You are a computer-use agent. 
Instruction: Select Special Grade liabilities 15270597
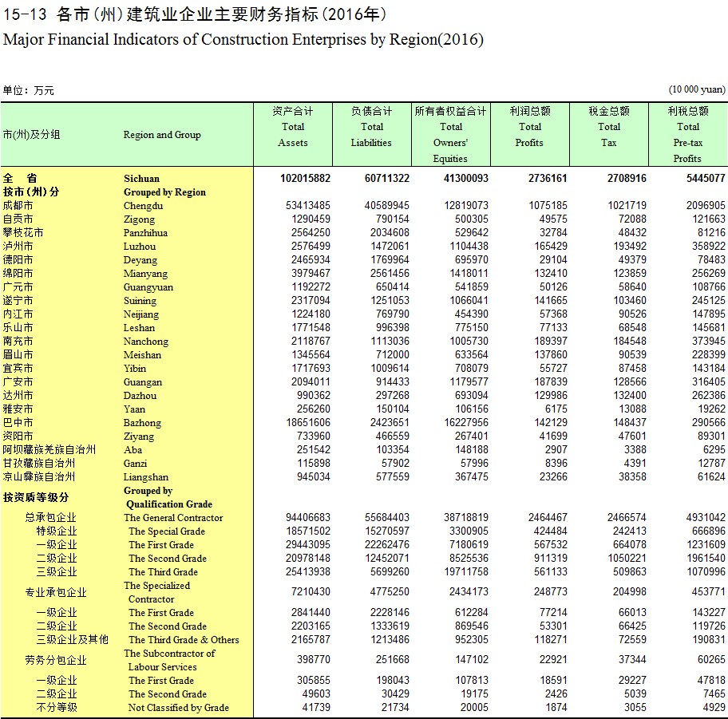(386, 531)
